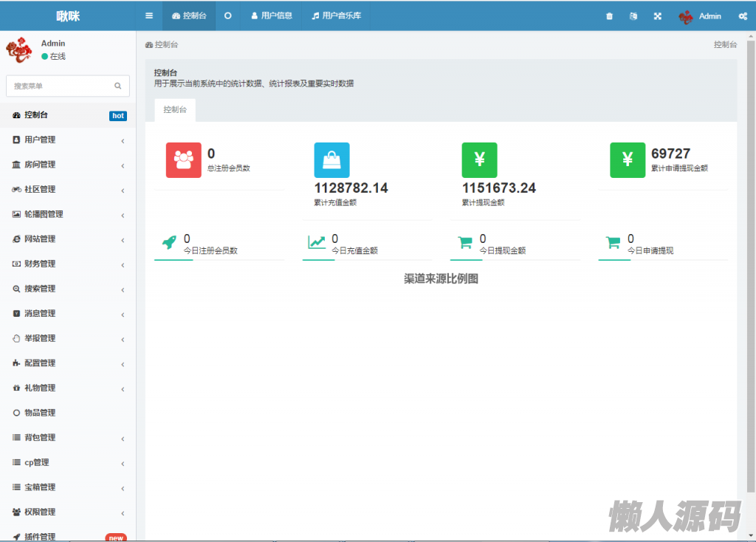Click the vertical page scrollbar
Screen dimensions: 756x542
(x=751, y=266)
